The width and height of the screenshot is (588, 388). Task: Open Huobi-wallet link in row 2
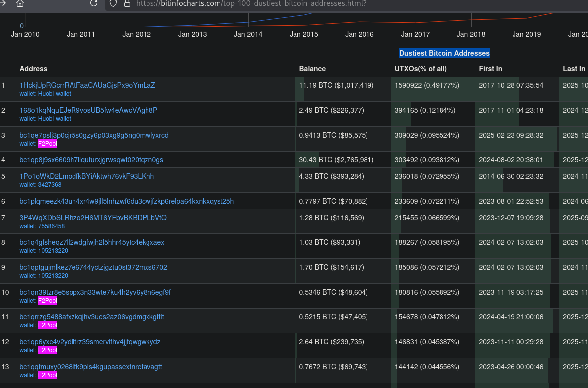coord(54,119)
